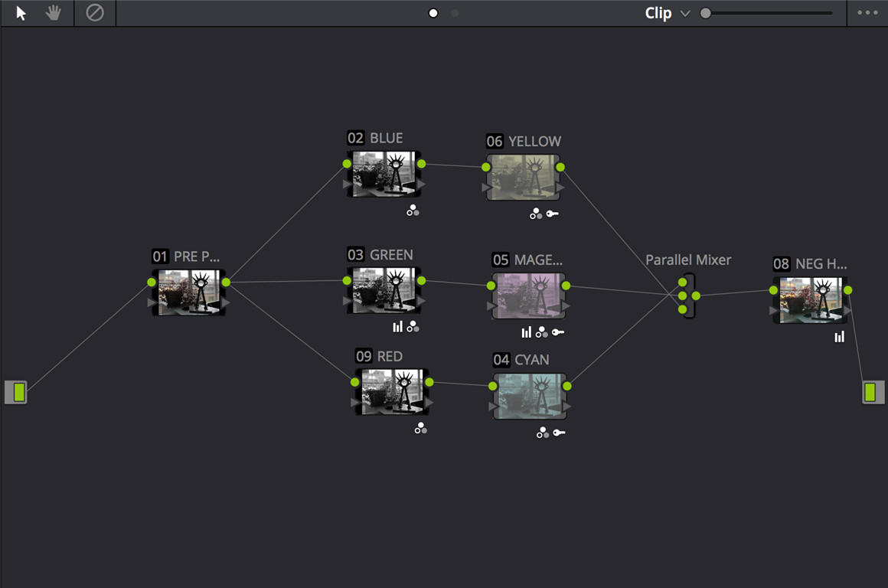888x588 pixels.
Task: Click the green source input connector
Action: pos(16,392)
